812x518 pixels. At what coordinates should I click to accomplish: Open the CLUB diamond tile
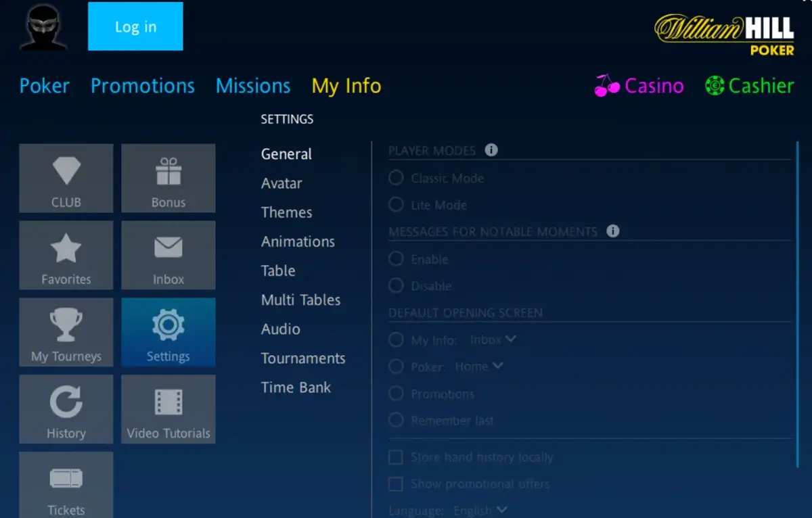(66, 178)
